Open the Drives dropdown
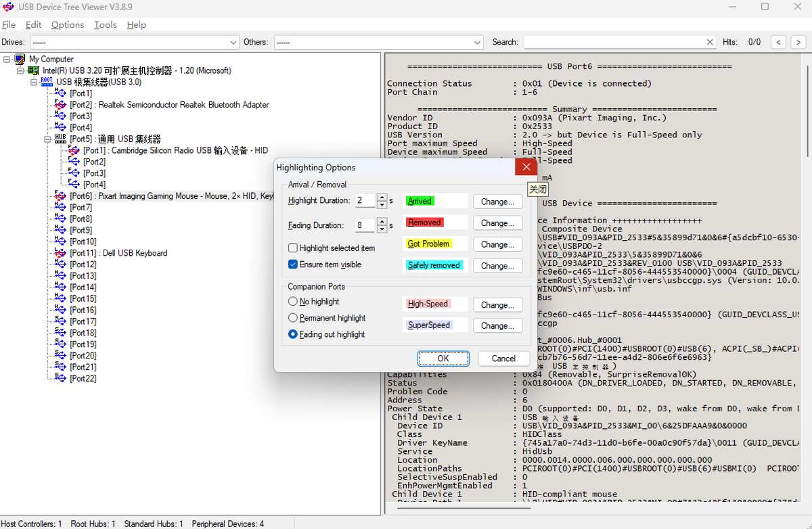812x529 pixels. pos(234,42)
